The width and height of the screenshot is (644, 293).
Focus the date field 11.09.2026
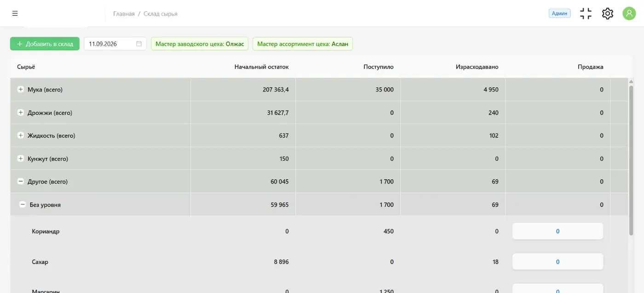pos(115,44)
